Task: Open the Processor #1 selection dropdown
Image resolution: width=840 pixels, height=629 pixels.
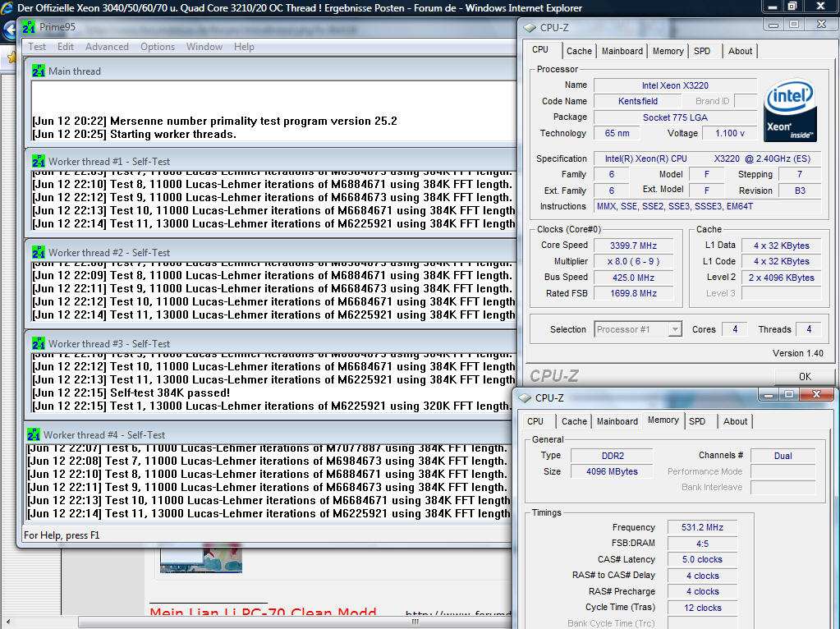Action: (637, 329)
